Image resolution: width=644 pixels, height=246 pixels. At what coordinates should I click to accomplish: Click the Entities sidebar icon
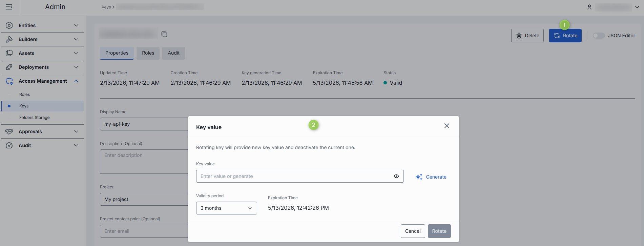9,25
